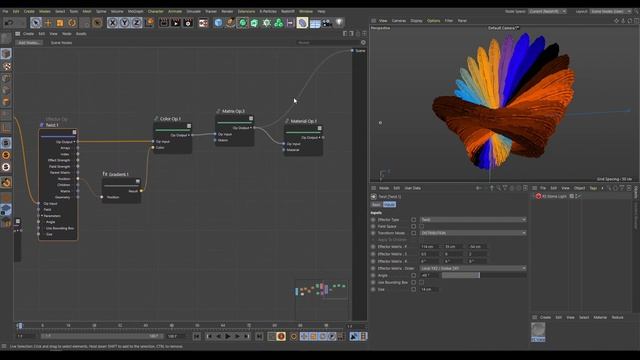Click the node search field
The height and width of the screenshot is (360, 640).
pos(328,42)
